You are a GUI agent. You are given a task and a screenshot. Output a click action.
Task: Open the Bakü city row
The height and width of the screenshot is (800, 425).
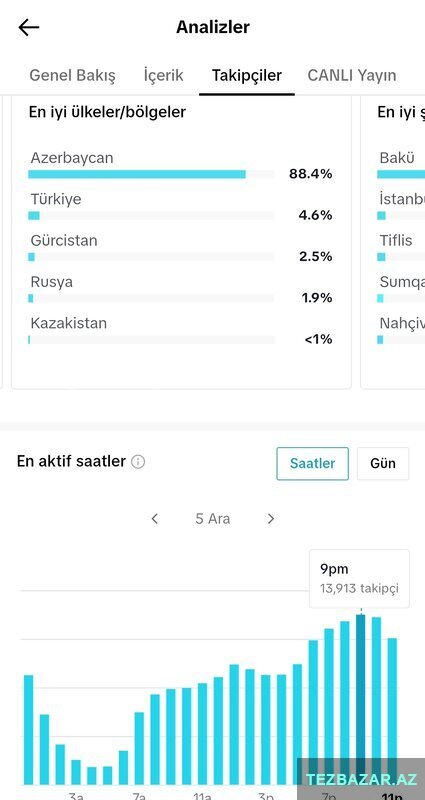[402, 166]
